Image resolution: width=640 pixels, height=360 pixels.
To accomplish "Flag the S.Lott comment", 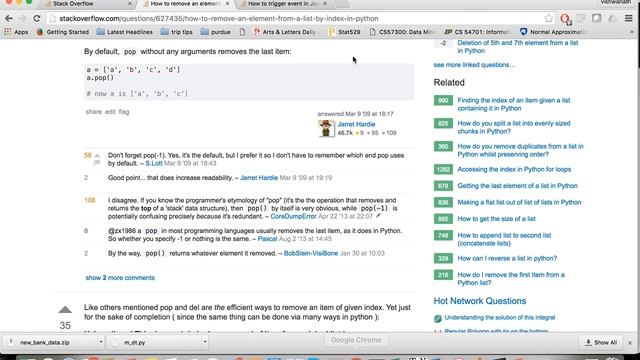I will pos(97,163).
